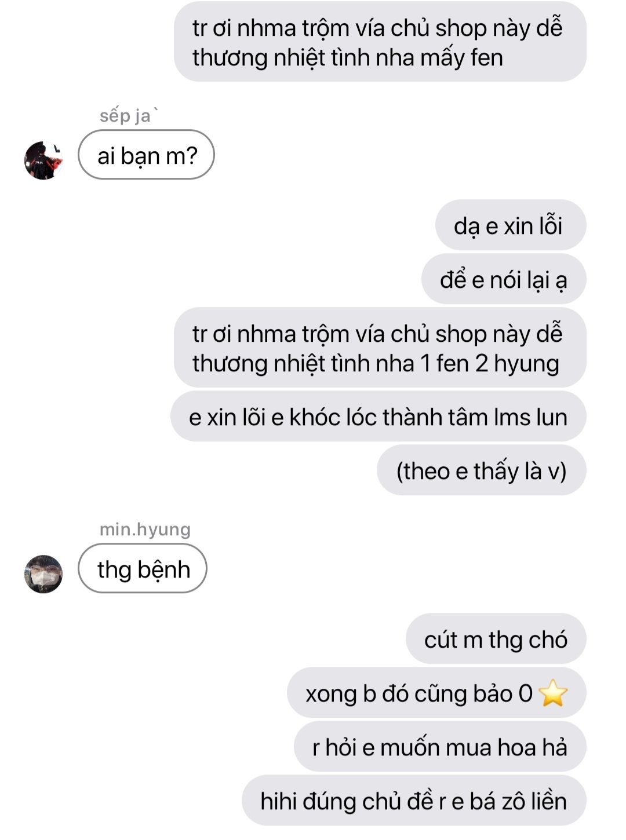Tap the 'r hỏi e muốn mua hoa hả' bubble

click(440, 747)
